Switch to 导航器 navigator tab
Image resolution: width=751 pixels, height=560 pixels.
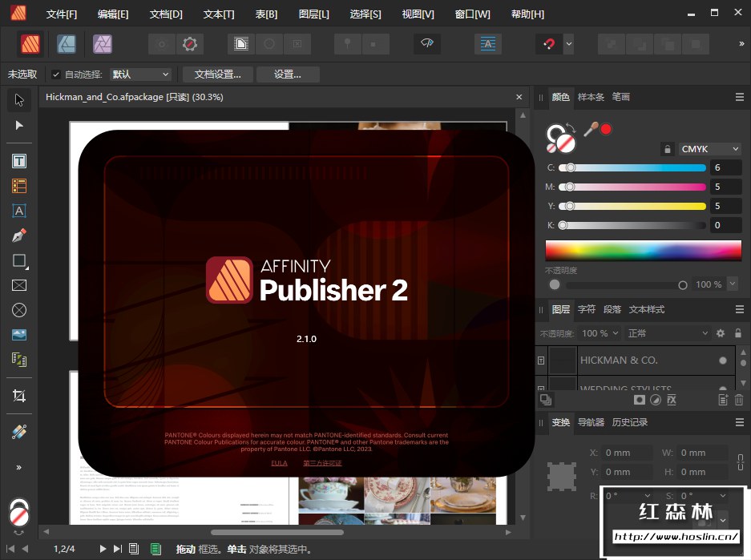pos(591,422)
